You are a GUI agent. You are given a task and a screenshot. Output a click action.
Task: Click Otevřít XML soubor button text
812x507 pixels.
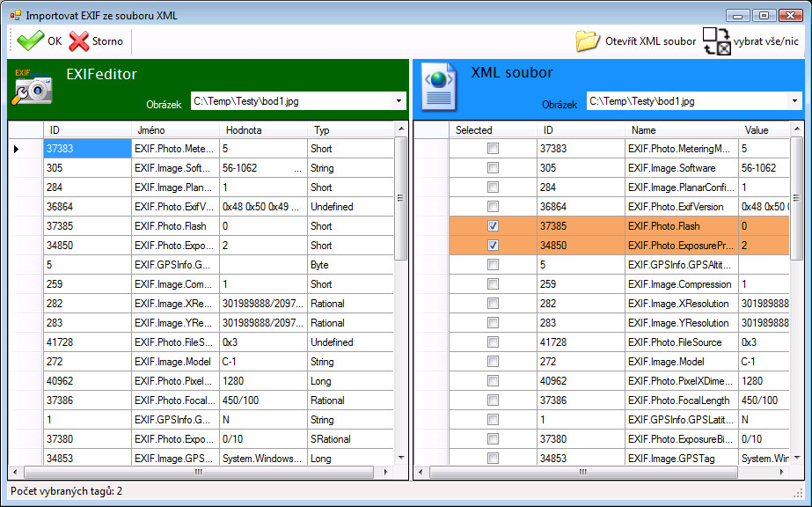pos(650,41)
